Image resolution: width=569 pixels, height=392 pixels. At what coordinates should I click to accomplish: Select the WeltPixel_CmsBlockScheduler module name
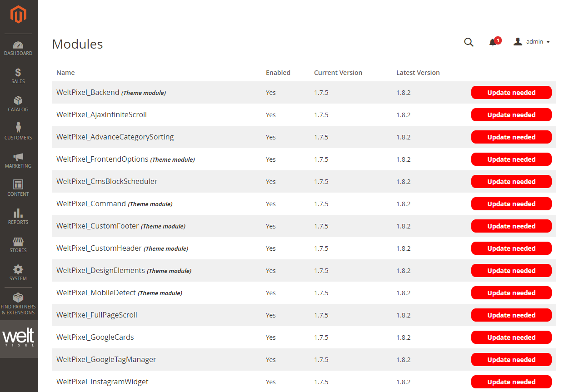[107, 181]
